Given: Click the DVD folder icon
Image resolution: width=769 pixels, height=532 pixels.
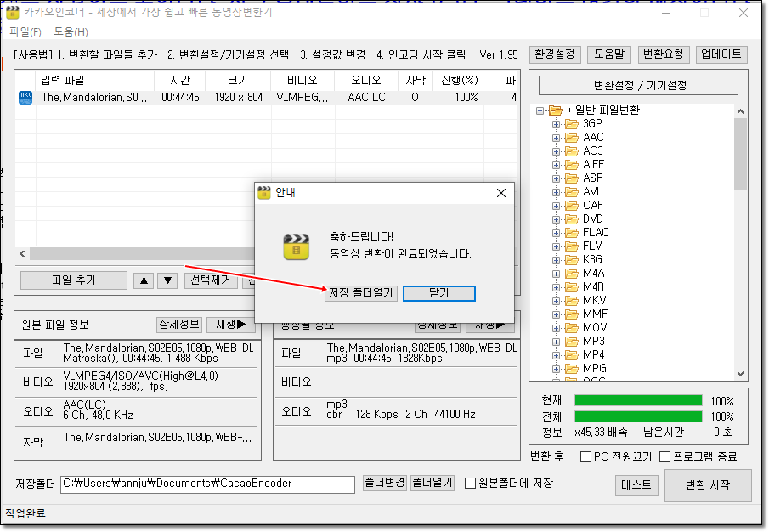Looking at the screenshot, I should click(571, 218).
